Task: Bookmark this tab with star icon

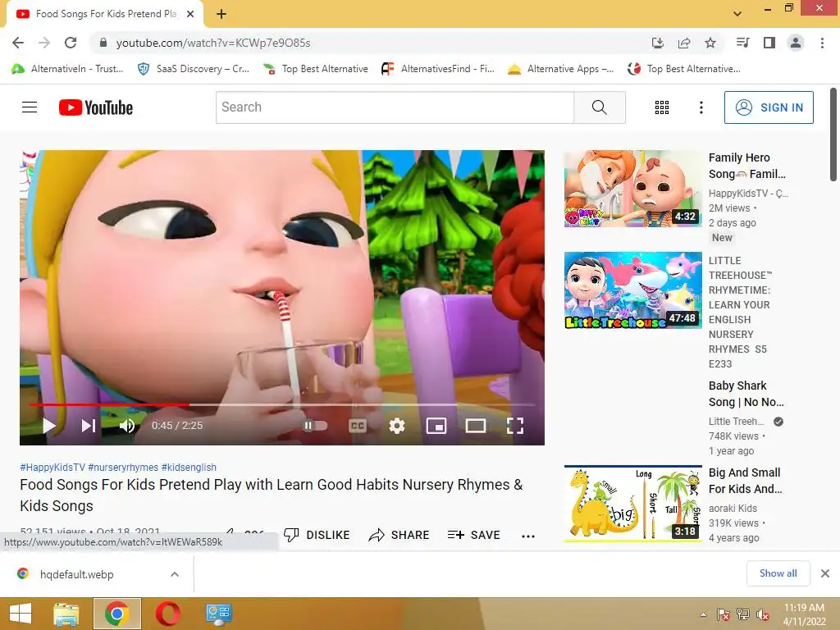Action: [x=710, y=43]
